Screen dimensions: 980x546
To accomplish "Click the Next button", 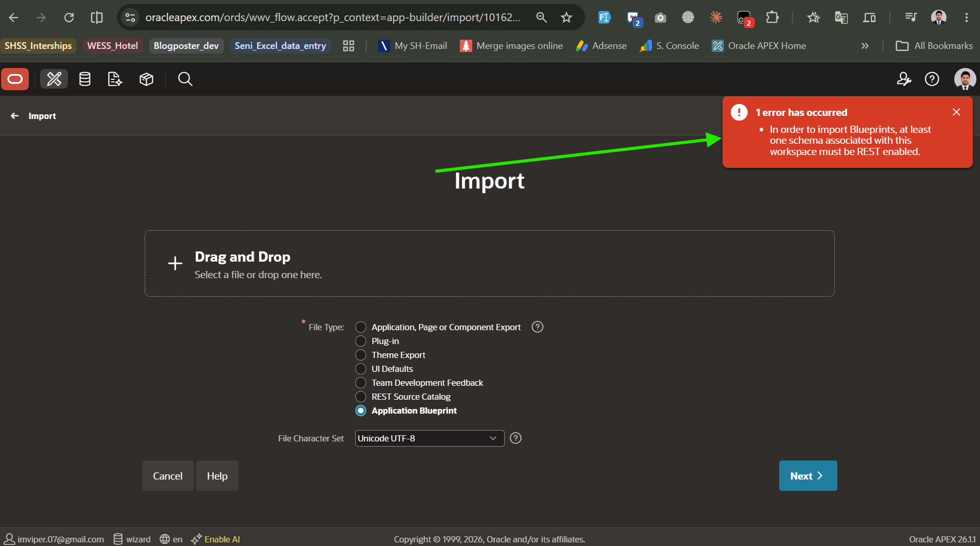I will click(808, 476).
